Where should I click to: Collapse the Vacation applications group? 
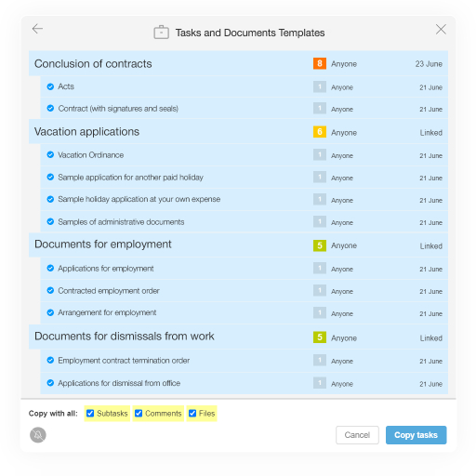coord(238,132)
